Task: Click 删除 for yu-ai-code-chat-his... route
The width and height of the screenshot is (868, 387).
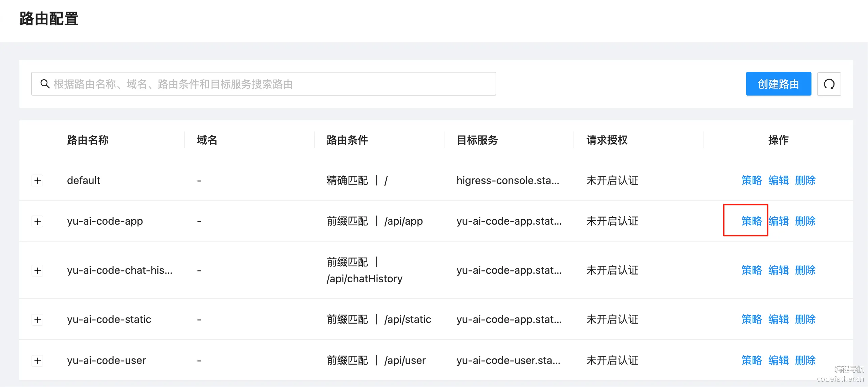Action: click(805, 270)
